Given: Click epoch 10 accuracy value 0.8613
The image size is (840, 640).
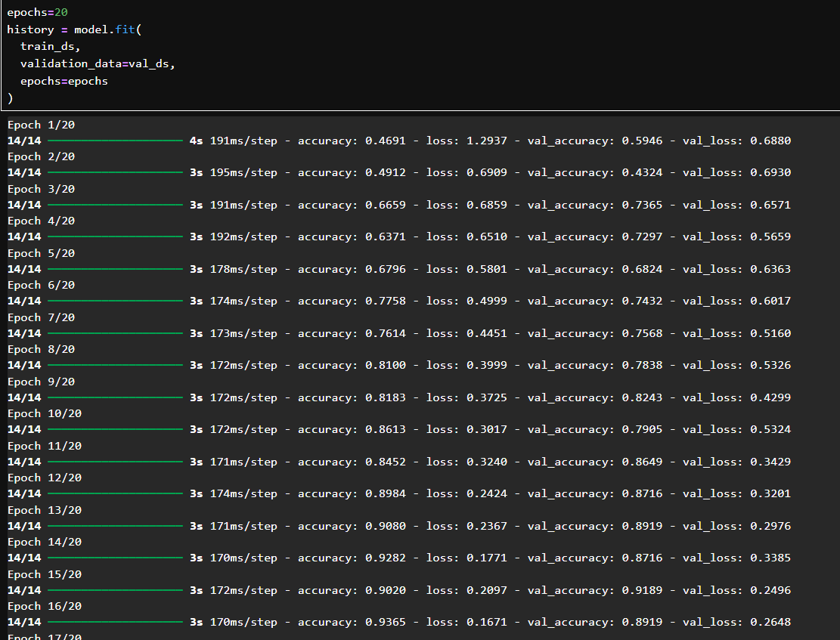Looking at the screenshot, I should 386,429.
